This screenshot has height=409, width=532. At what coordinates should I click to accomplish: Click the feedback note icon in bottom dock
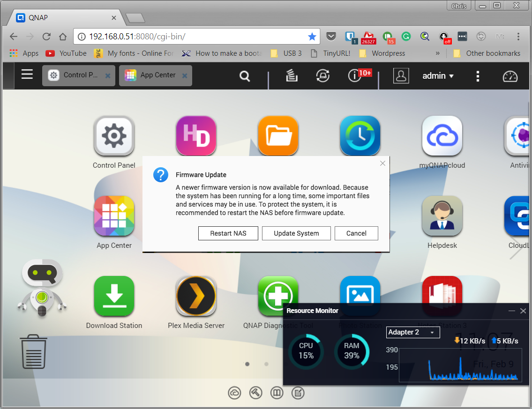(x=298, y=393)
